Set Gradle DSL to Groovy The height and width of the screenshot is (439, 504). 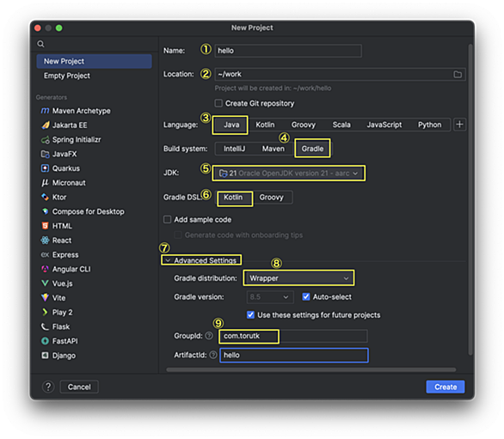271,198
